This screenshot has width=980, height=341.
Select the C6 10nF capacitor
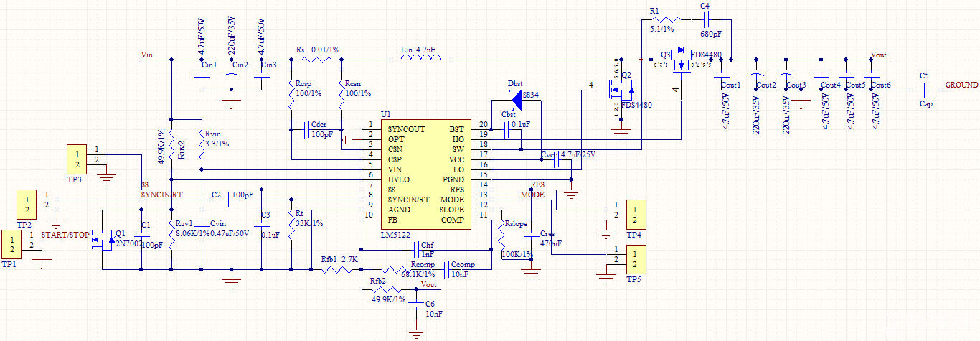coord(415,304)
